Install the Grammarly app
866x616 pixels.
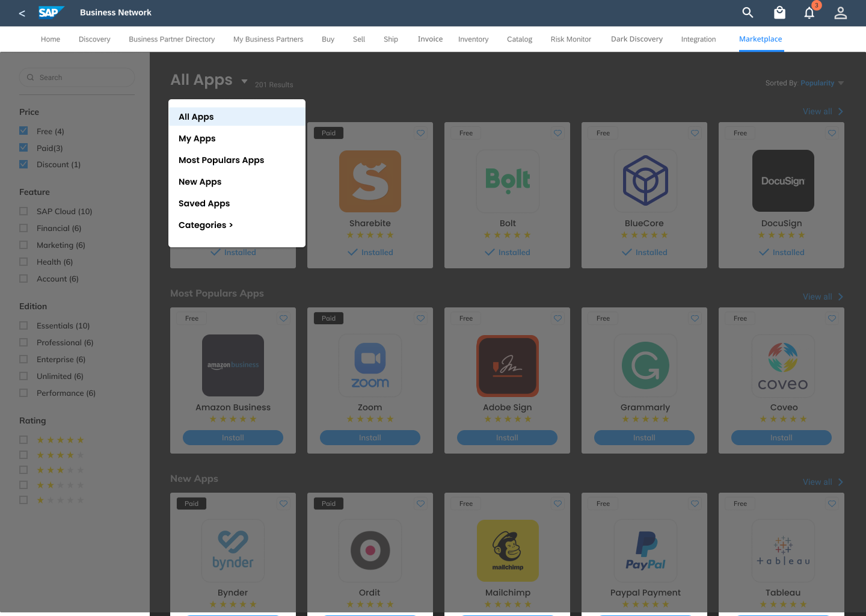point(644,437)
